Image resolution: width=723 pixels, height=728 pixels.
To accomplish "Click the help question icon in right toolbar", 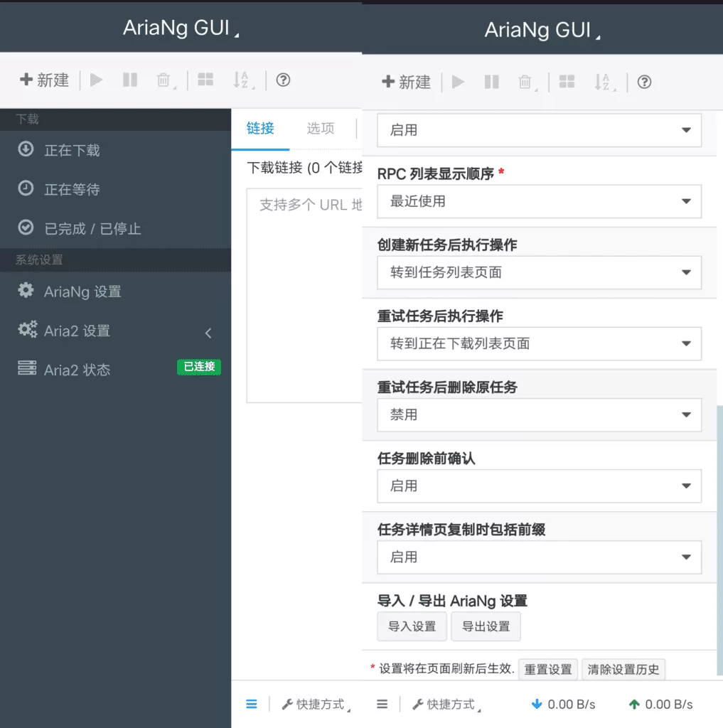I will click(645, 82).
